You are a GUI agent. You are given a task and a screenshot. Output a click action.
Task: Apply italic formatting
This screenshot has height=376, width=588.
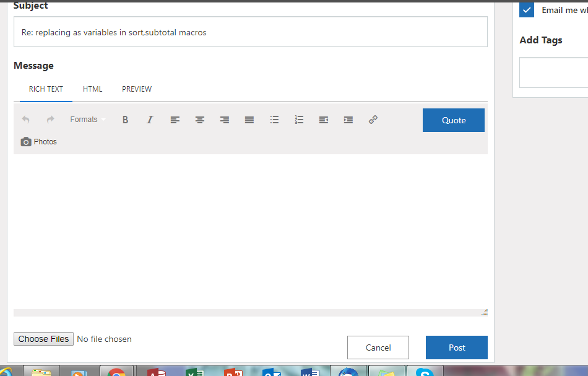[150, 120]
